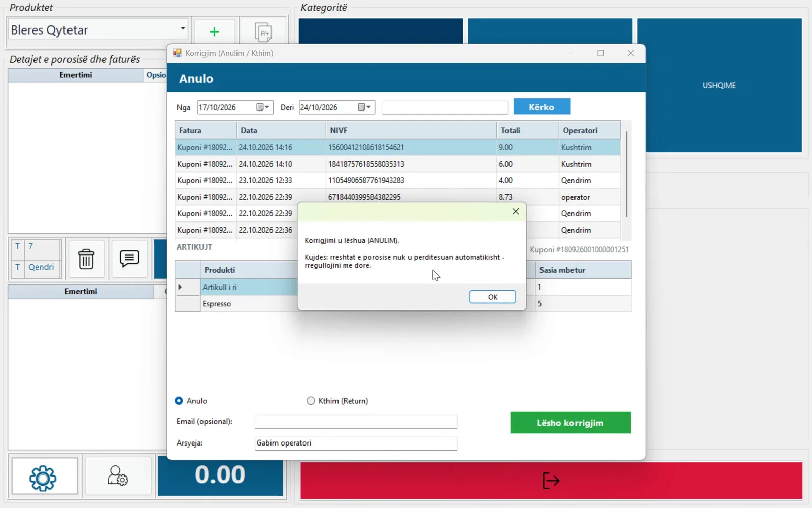Click the Kërko search button
This screenshot has width=812, height=508.
coord(542,107)
